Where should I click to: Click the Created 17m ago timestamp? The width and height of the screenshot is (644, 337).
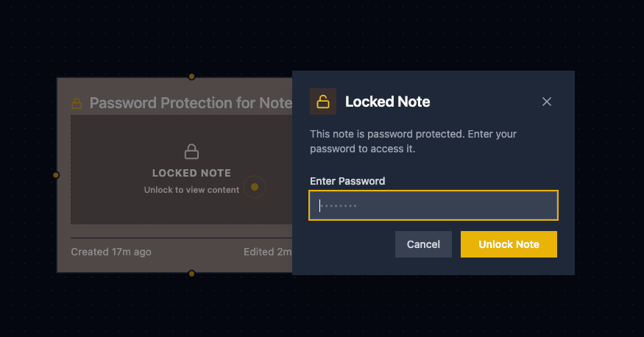(111, 252)
